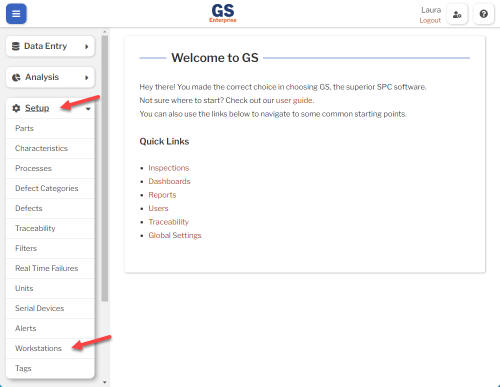500x387 pixels.
Task: Open Characteristics under Setup
Action: tap(50, 148)
